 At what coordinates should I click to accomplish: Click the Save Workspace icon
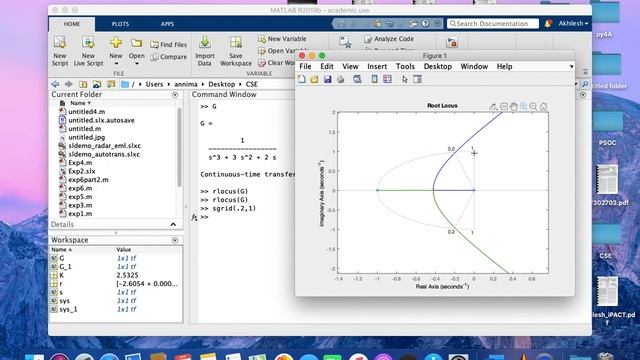pos(236,51)
